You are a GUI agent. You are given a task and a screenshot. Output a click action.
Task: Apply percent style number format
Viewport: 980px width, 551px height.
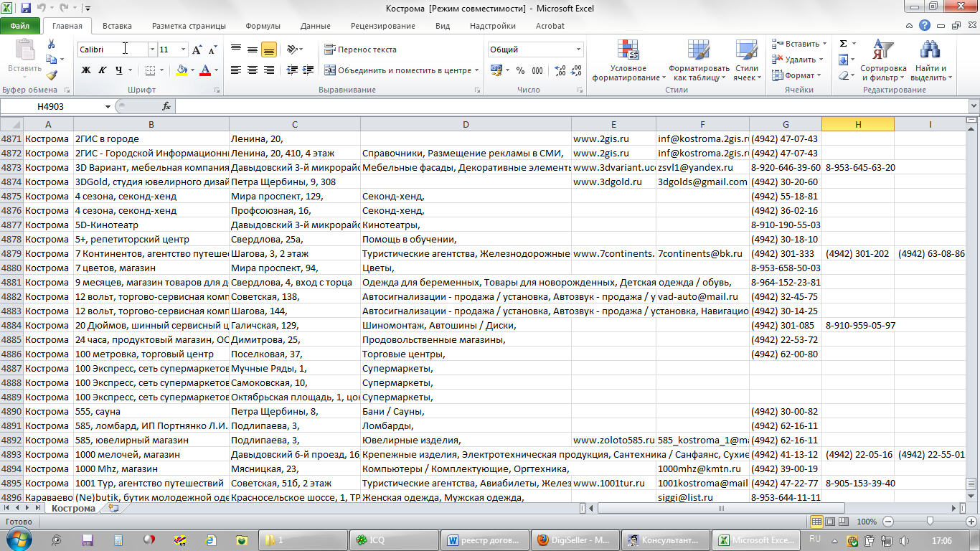pyautogui.click(x=519, y=70)
